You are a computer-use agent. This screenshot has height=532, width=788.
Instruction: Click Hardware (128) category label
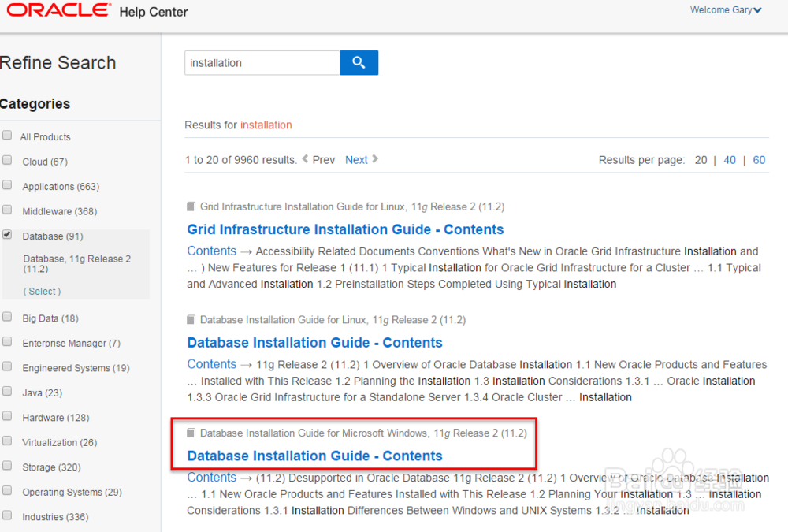[x=56, y=418]
